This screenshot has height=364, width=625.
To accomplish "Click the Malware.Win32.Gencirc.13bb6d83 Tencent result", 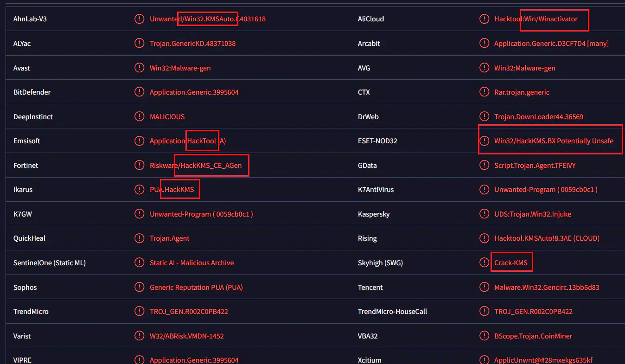I will [x=547, y=287].
